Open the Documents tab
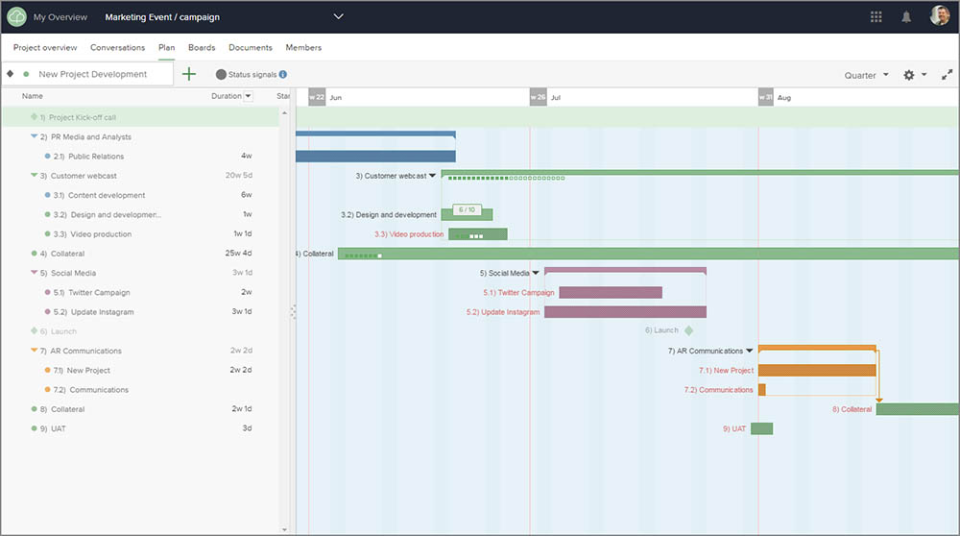 pyautogui.click(x=250, y=47)
